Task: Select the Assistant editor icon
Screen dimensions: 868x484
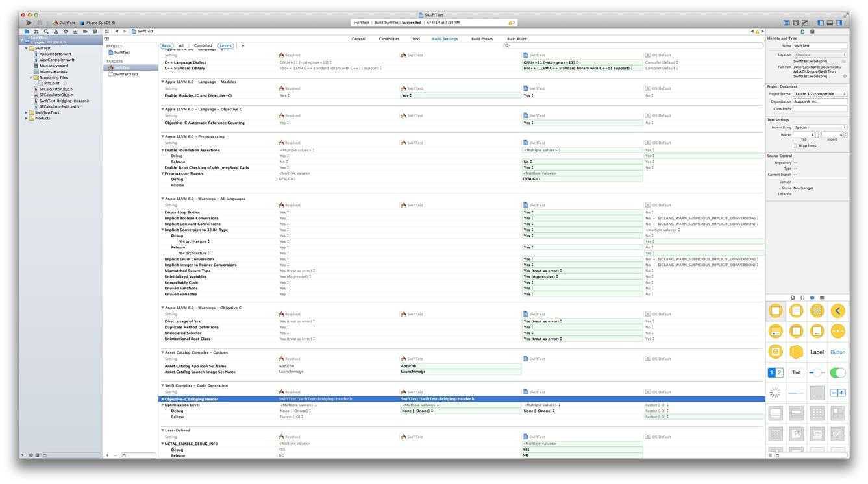Action: point(796,23)
